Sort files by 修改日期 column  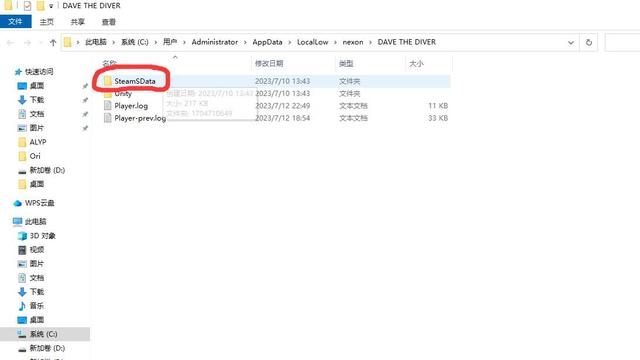tap(269, 64)
